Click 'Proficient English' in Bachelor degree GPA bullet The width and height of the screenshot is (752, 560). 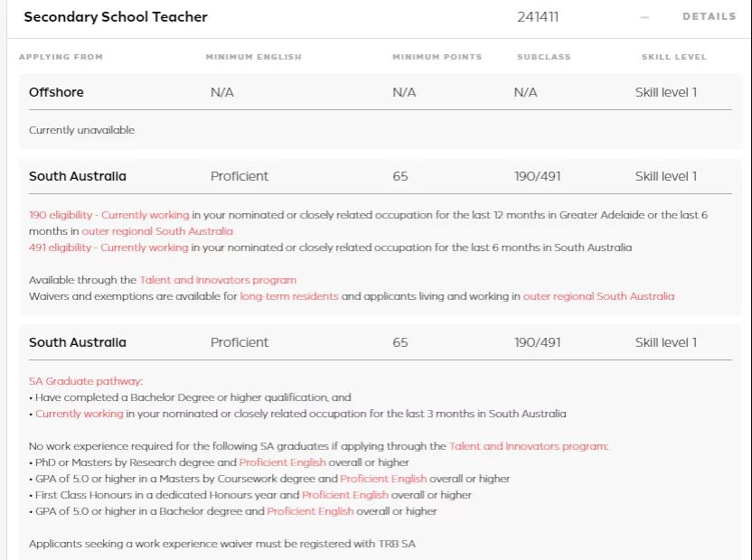311,511
